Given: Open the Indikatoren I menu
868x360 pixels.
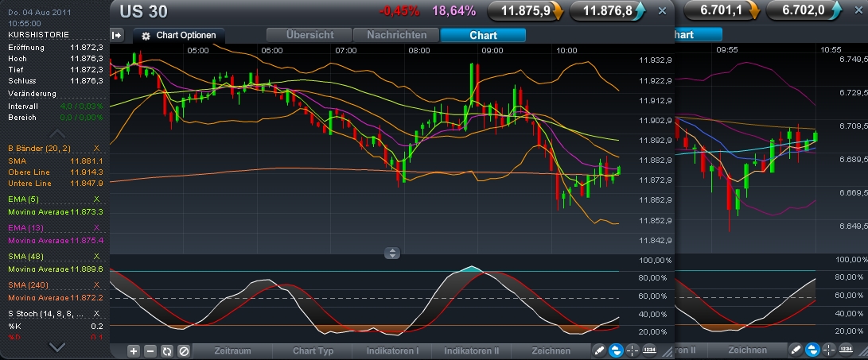Looking at the screenshot, I should (392, 350).
